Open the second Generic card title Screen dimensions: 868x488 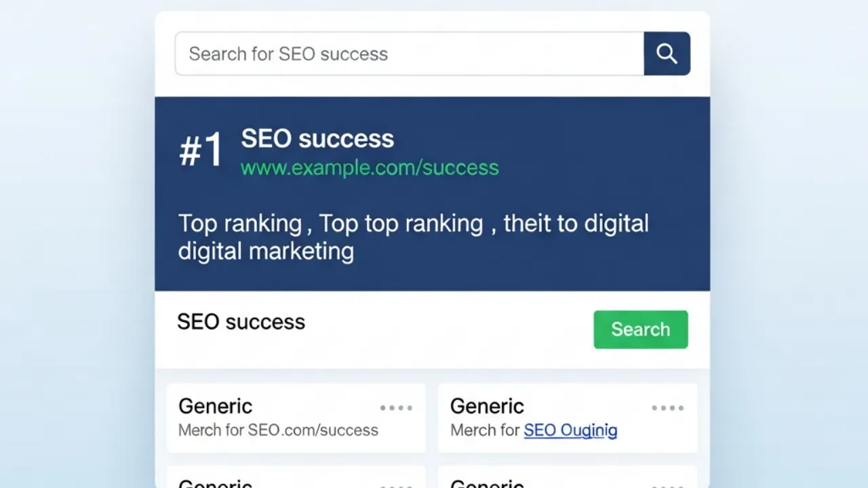(x=487, y=406)
